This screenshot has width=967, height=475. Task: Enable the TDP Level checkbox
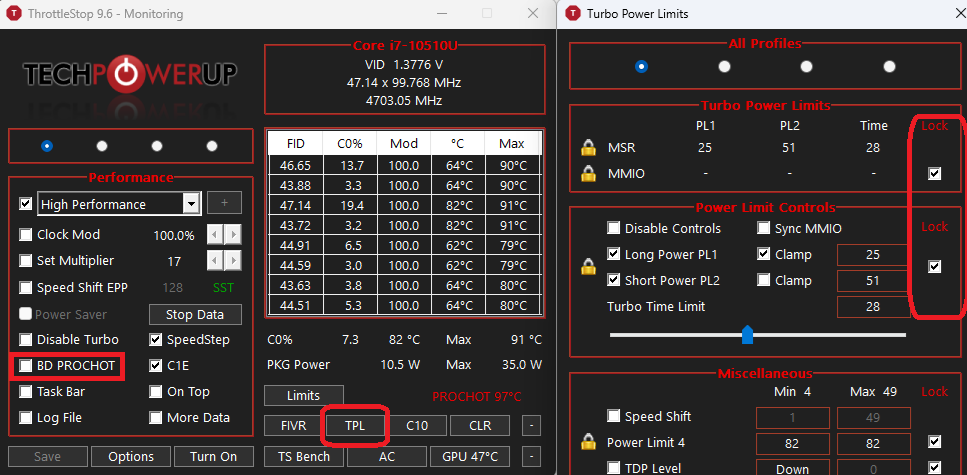tap(614, 468)
